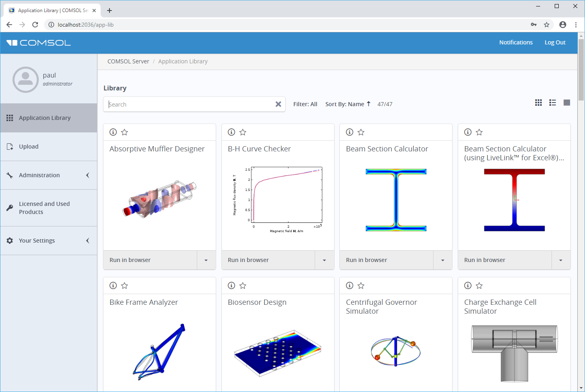This screenshot has height=392, width=585.
Task: Click the Log Out link
Action: click(555, 42)
